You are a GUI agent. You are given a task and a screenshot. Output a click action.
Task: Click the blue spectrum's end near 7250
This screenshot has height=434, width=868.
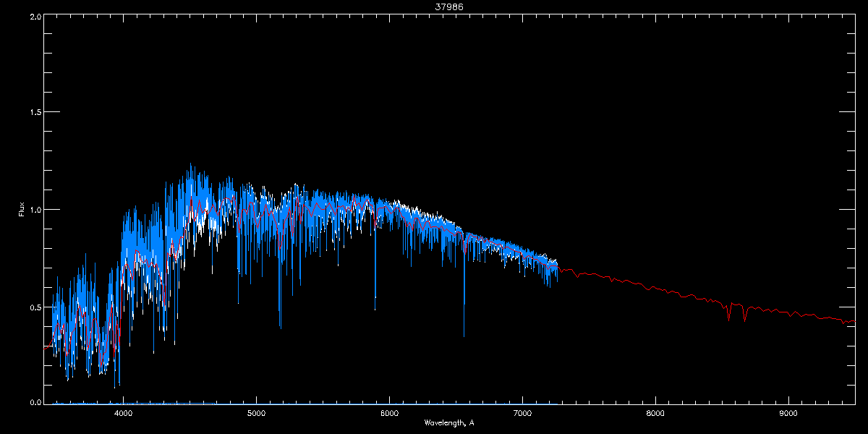tap(556, 268)
